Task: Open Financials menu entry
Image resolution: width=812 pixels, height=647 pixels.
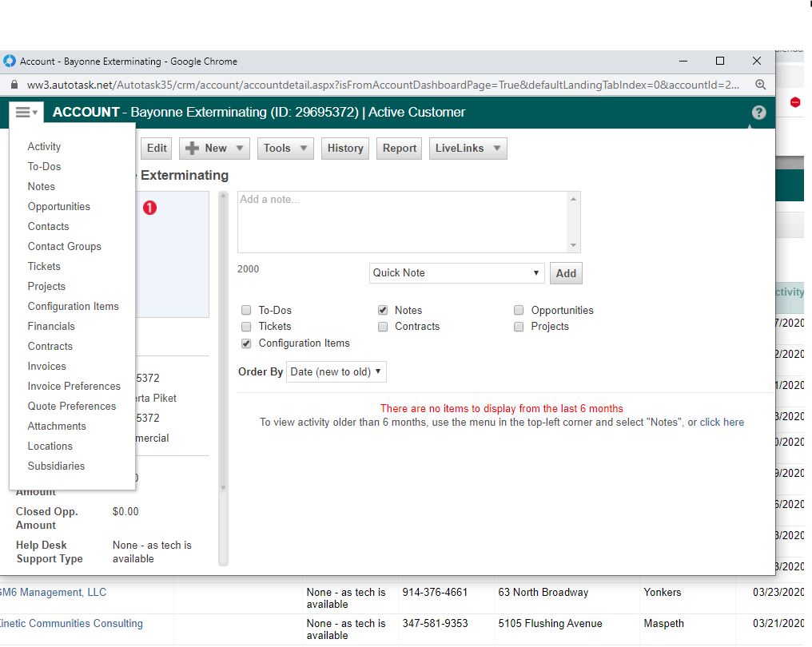Action: pyautogui.click(x=51, y=326)
